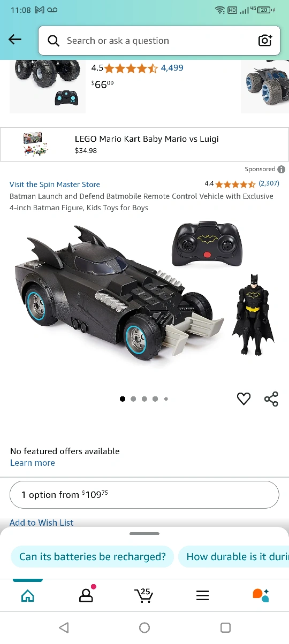Tap Add to Wish List link
This screenshot has width=289, height=644.
coord(42,523)
